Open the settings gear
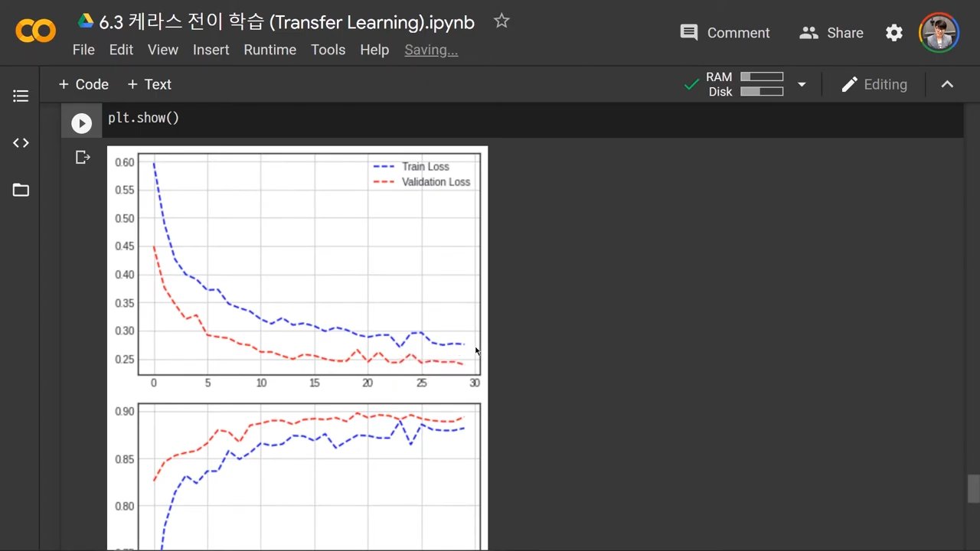The width and height of the screenshot is (980, 551). pos(893,33)
